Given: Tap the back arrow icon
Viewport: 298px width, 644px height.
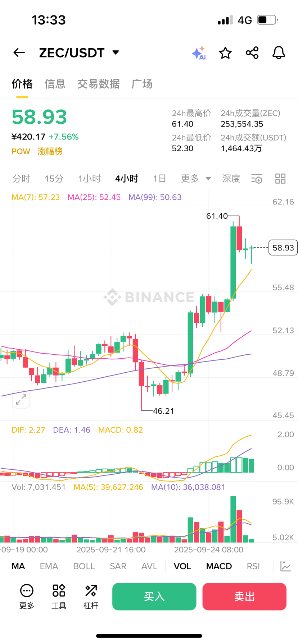Looking at the screenshot, I should (x=19, y=53).
